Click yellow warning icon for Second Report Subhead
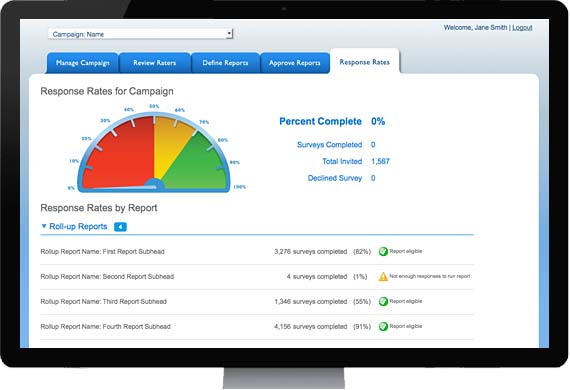Viewport: 570px width, 390px height. pyautogui.click(x=383, y=277)
